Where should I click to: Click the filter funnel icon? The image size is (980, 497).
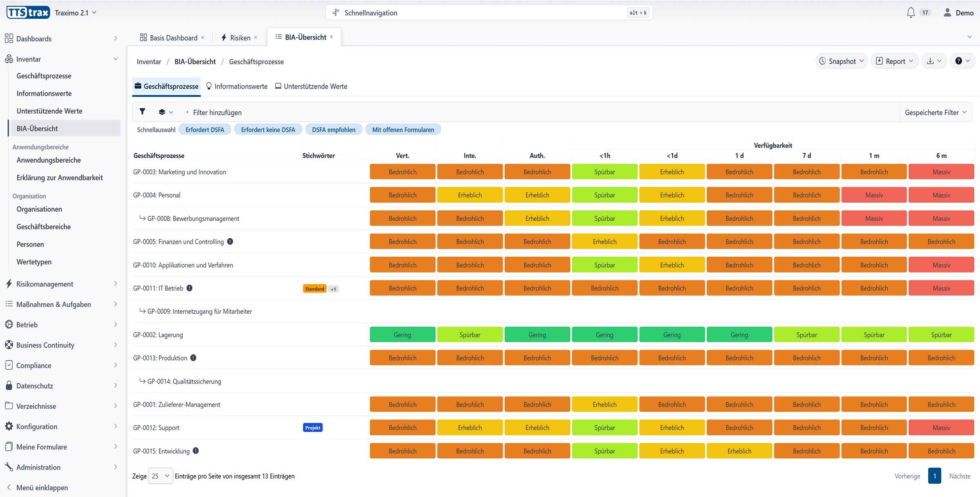(142, 112)
